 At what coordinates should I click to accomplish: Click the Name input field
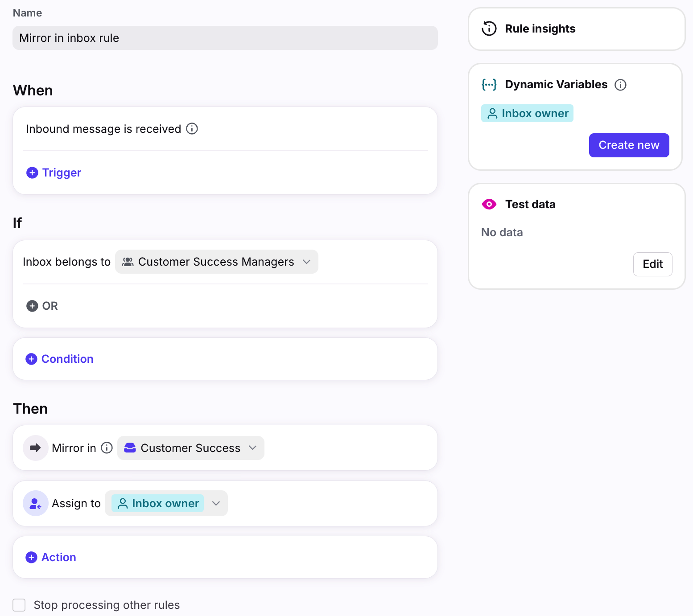pos(225,38)
